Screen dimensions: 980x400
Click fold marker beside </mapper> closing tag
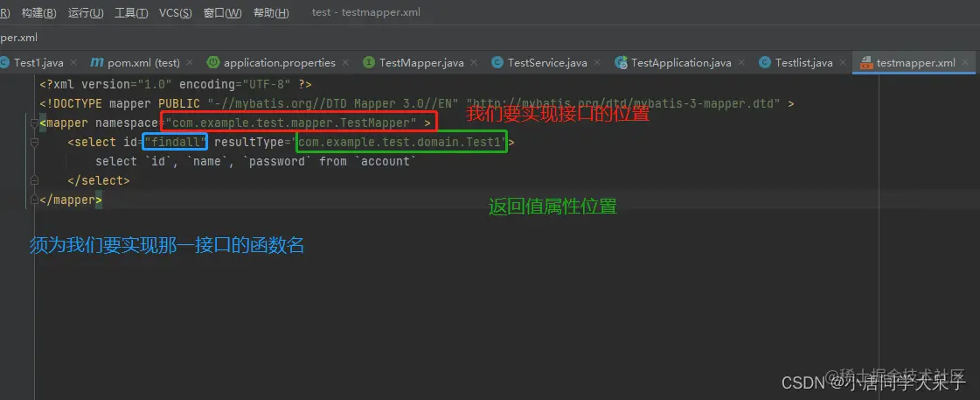click(x=34, y=200)
